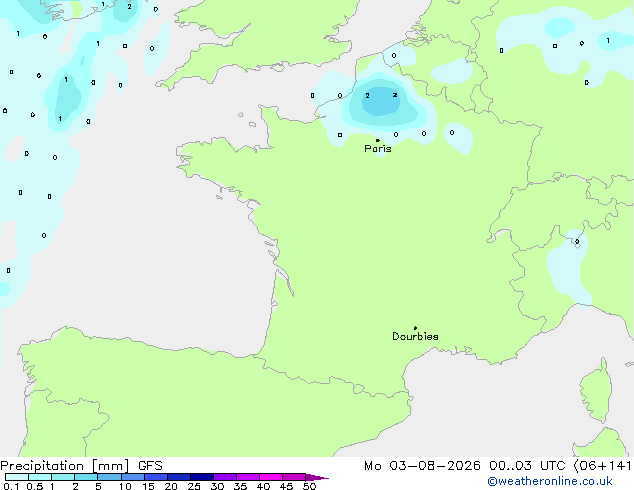Pick the 15 to 20 mm legend swatch
Viewport: 634px width, 490px height.
tap(156, 477)
